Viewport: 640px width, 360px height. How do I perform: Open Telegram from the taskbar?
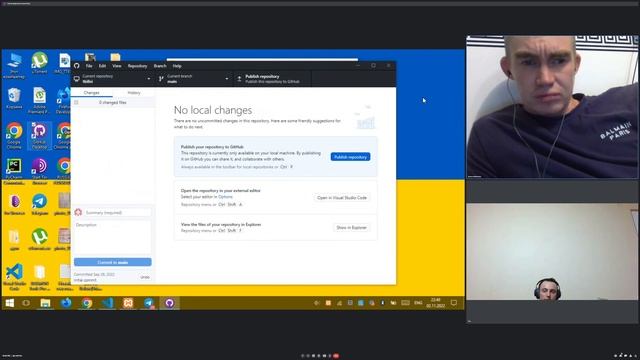(149, 303)
